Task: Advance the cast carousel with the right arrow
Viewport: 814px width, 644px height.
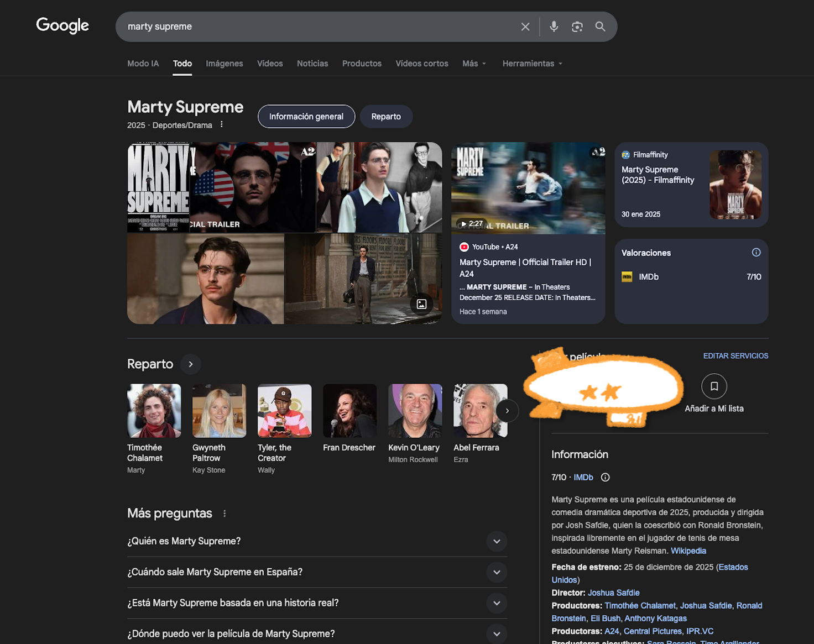Action: (507, 411)
